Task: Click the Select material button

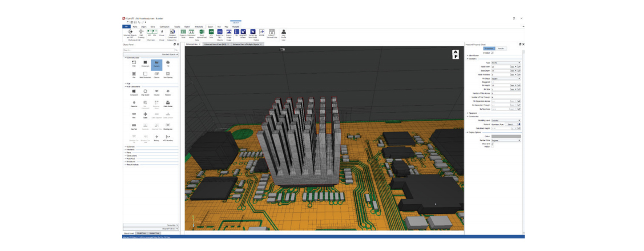Action: click(x=510, y=124)
